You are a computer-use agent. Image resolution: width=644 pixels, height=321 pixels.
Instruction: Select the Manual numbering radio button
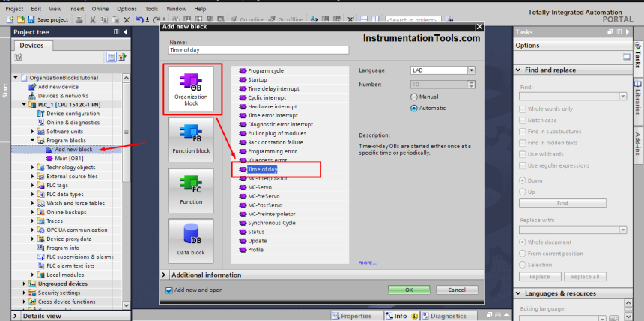coord(414,97)
